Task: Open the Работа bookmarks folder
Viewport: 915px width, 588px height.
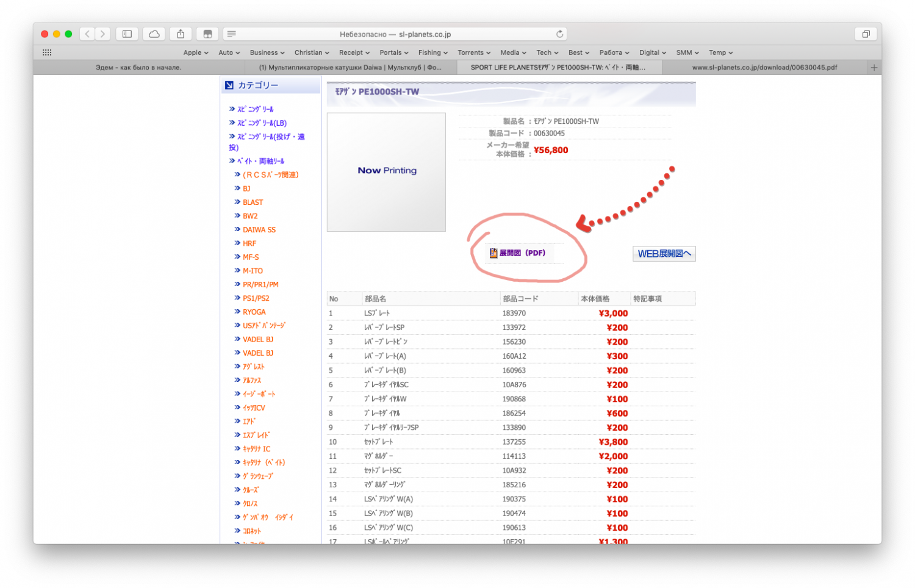Action: [615, 52]
